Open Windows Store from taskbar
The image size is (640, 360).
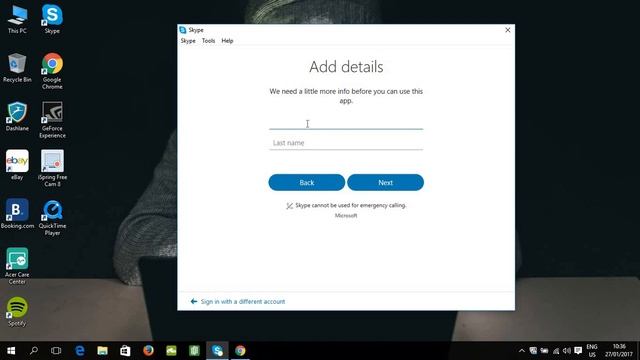tap(125, 351)
